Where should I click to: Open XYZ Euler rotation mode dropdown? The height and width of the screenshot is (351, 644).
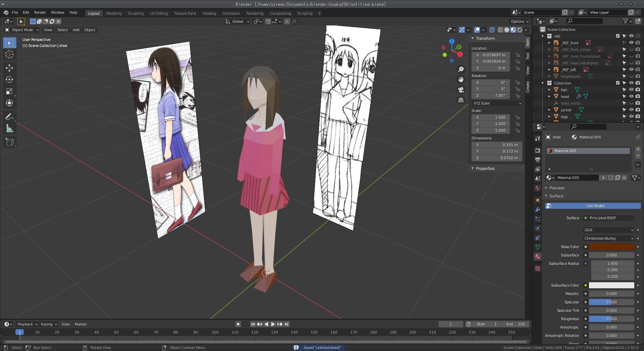497,103
